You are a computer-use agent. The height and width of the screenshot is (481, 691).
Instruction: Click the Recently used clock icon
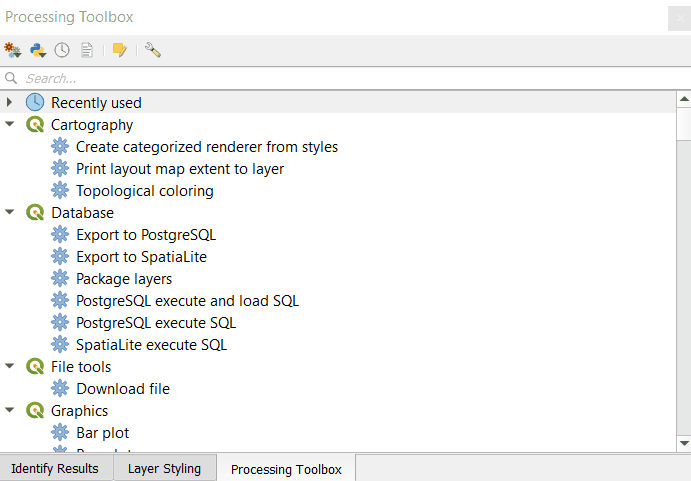click(x=35, y=102)
